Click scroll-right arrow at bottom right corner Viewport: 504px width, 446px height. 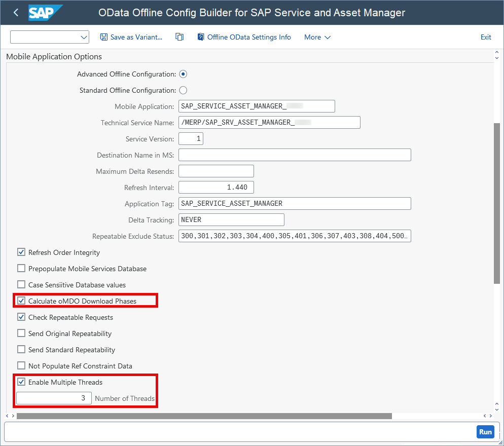point(491,416)
